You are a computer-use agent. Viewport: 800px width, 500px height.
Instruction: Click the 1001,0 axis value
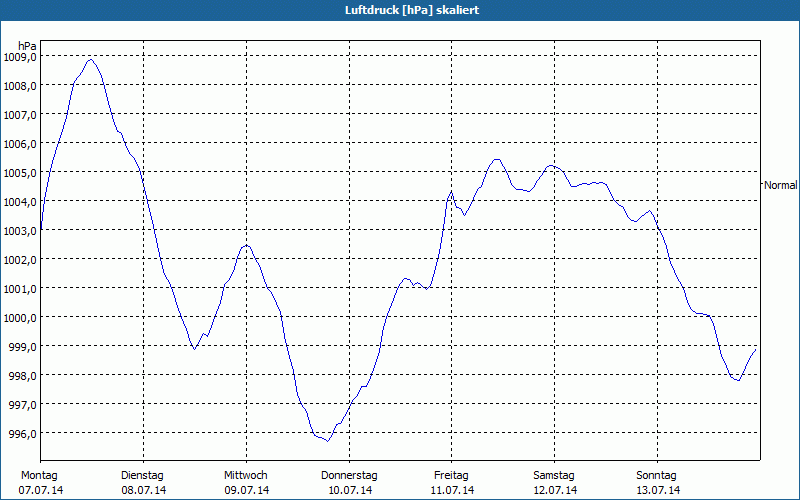[20, 289]
